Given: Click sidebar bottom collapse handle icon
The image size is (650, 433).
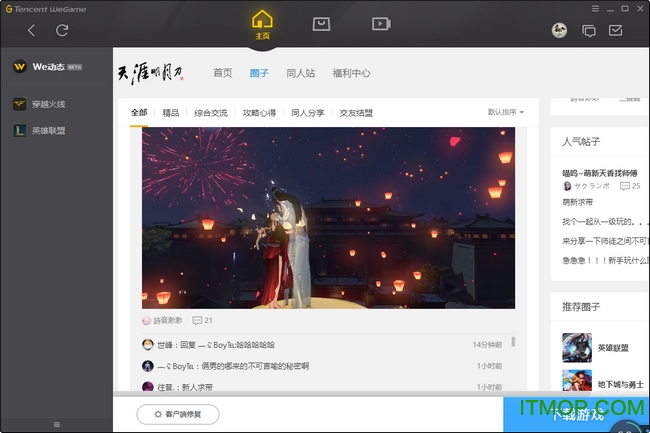Looking at the screenshot, I should tap(57, 424).
